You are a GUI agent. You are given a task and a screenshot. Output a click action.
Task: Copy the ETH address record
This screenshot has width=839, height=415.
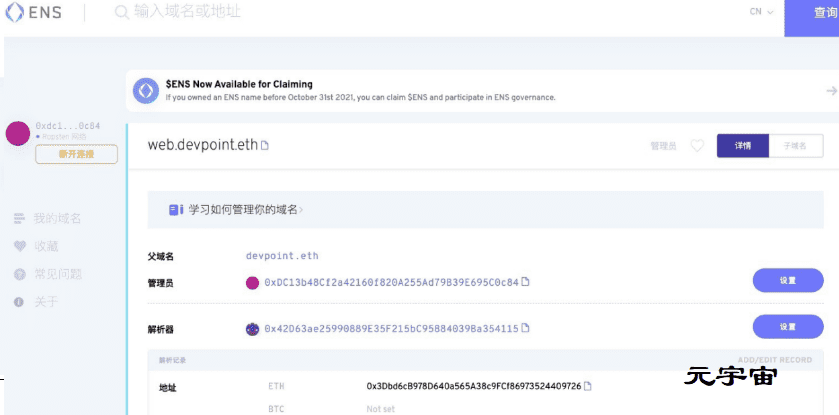[x=588, y=386]
